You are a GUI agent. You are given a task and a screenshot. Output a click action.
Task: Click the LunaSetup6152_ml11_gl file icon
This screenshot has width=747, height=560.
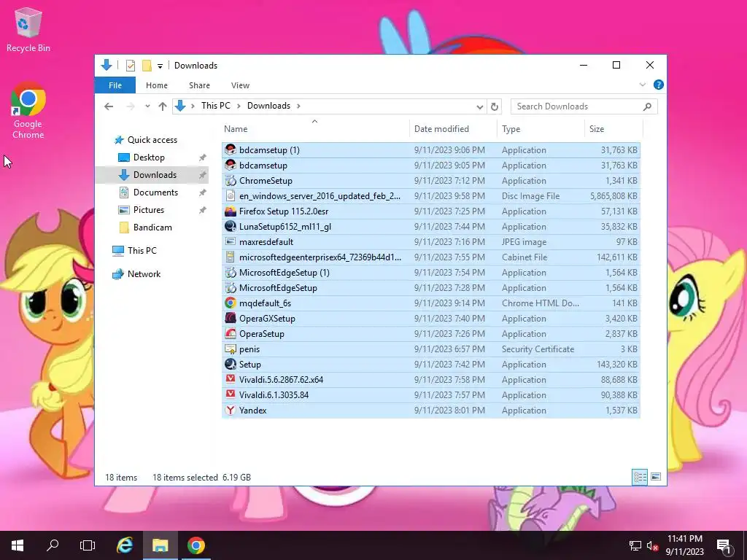coord(231,227)
